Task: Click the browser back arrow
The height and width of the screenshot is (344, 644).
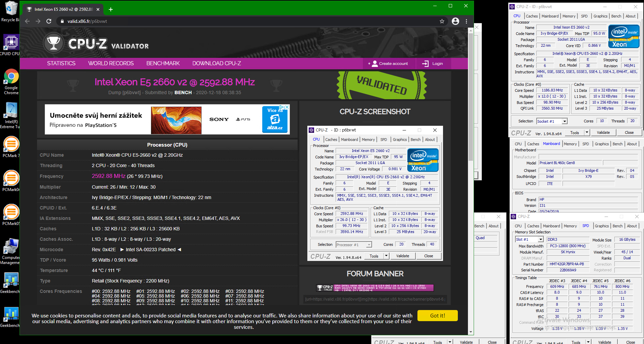Action: click(27, 21)
